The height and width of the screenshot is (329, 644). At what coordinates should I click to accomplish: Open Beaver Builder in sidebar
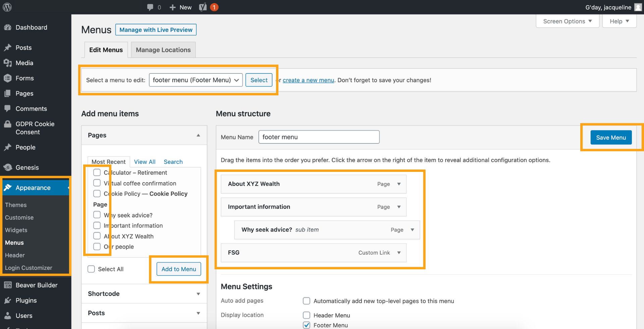(x=36, y=285)
